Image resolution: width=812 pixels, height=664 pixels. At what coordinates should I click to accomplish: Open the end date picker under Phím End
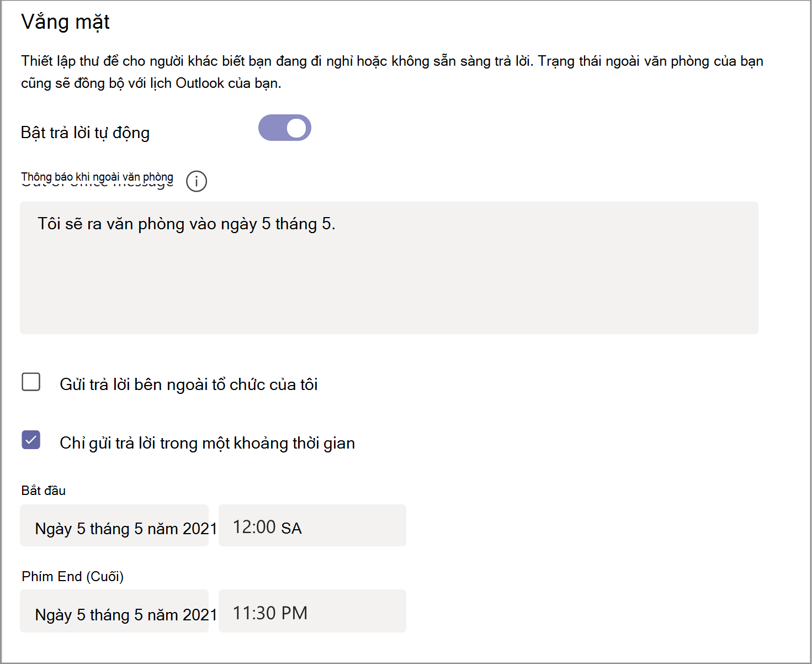coord(114,611)
